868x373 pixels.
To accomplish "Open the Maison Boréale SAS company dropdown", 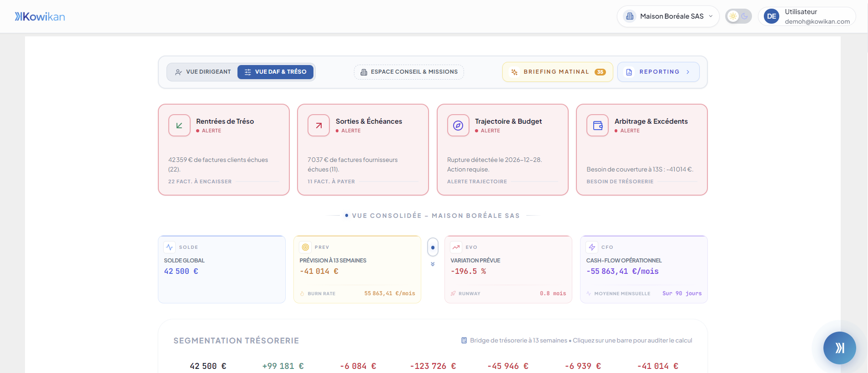I will (668, 16).
